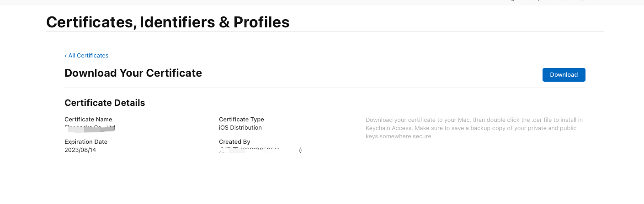The height and width of the screenshot is (204, 644).
Task: Click the divider line under the page title
Action: pyautogui.click(x=325, y=31)
